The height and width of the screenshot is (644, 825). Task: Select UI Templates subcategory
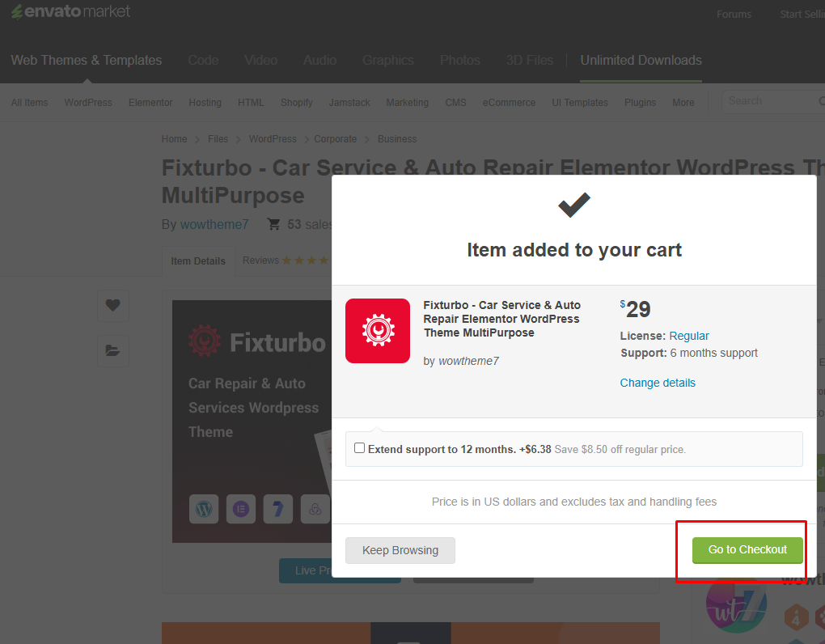point(580,103)
